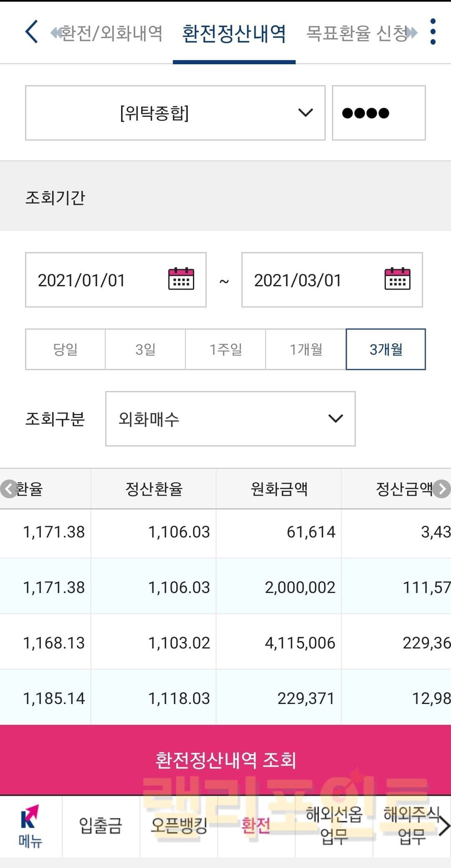Select the 1주일 period option
This screenshot has width=451, height=868.
point(225,349)
